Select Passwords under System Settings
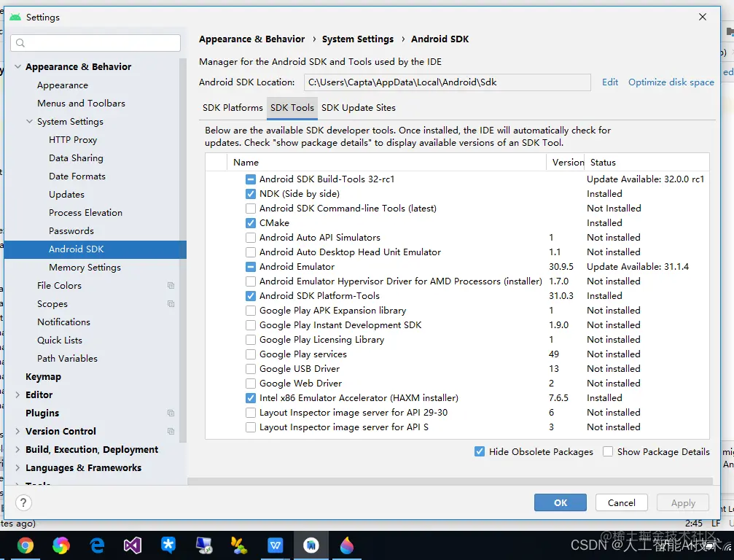The height and width of the screenshot is (560, 734). click(71, 231)
